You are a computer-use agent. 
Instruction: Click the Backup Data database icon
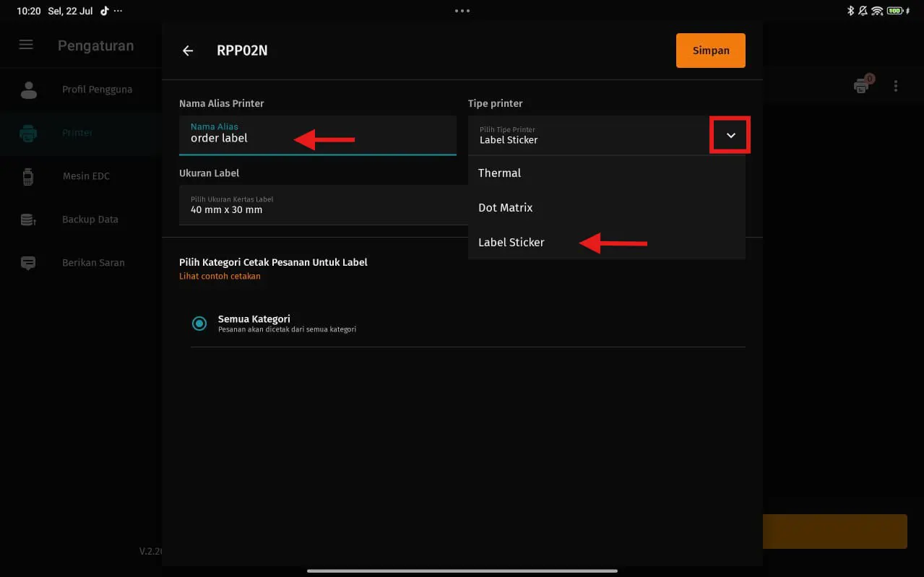29,220
